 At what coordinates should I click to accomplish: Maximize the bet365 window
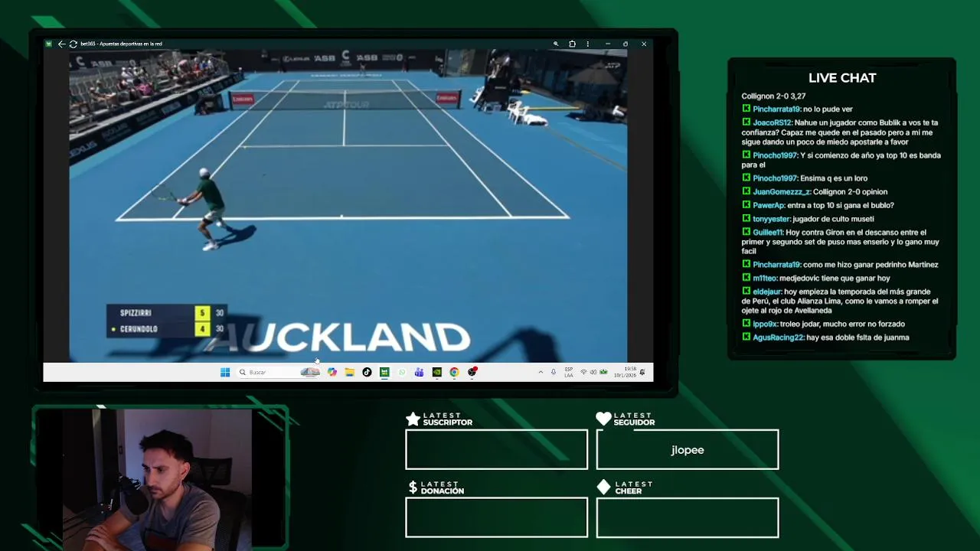click(626, 44)
